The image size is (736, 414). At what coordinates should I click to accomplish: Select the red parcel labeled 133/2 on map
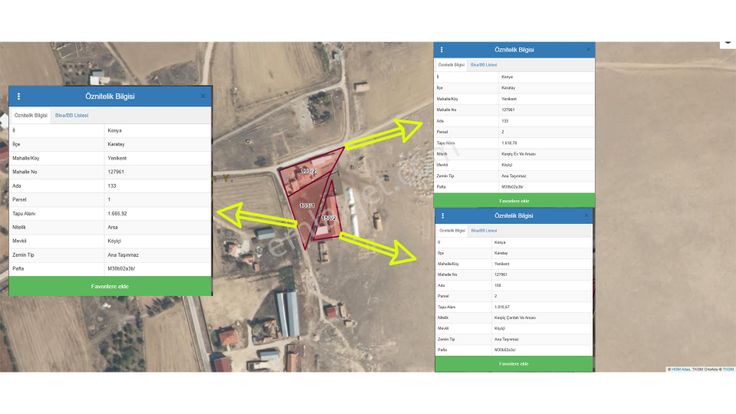click(308, 173)
